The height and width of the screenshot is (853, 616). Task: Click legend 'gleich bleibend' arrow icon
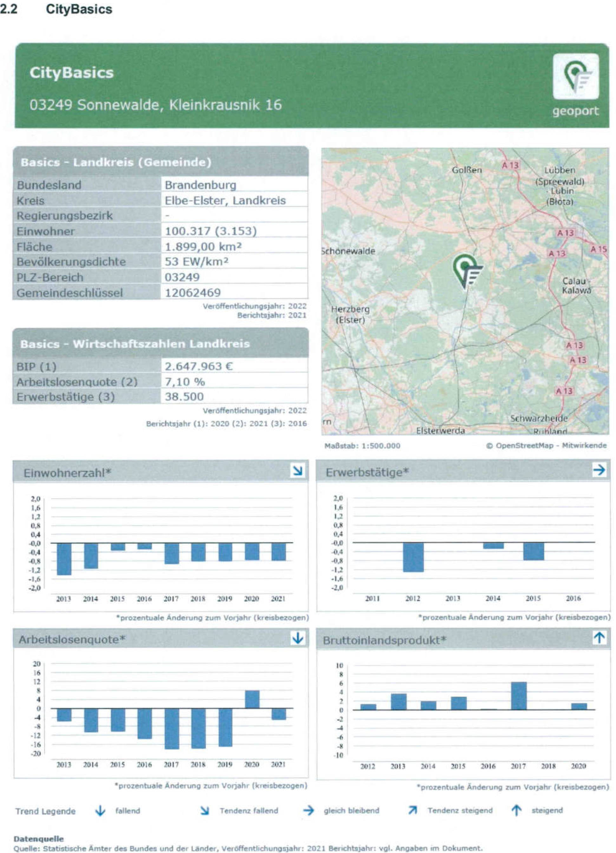(308, 810)
